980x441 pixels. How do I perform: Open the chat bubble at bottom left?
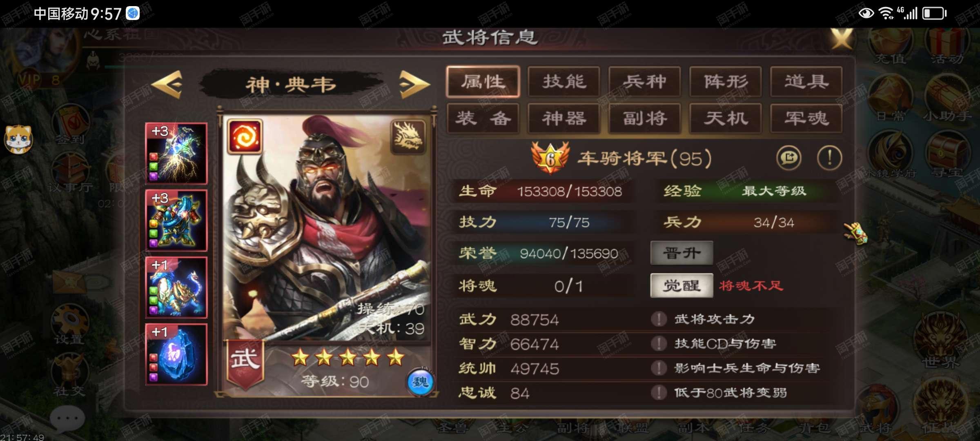(x=67, y=419)
